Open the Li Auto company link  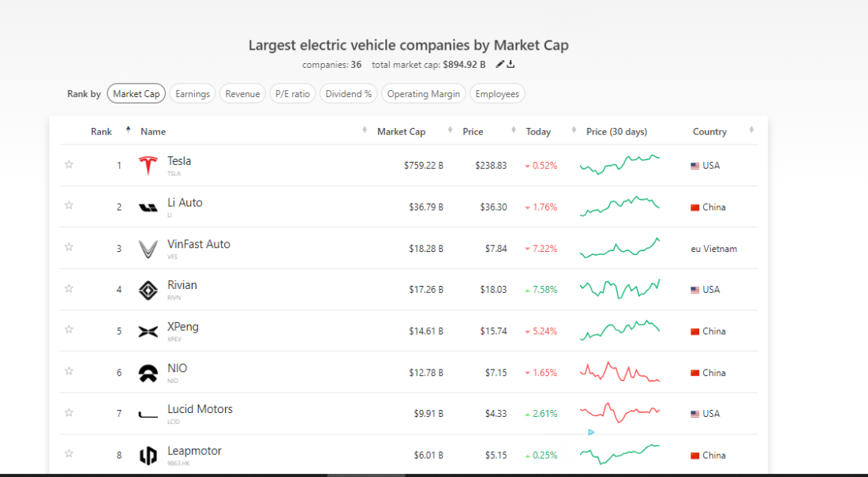(x=185, y=203)
